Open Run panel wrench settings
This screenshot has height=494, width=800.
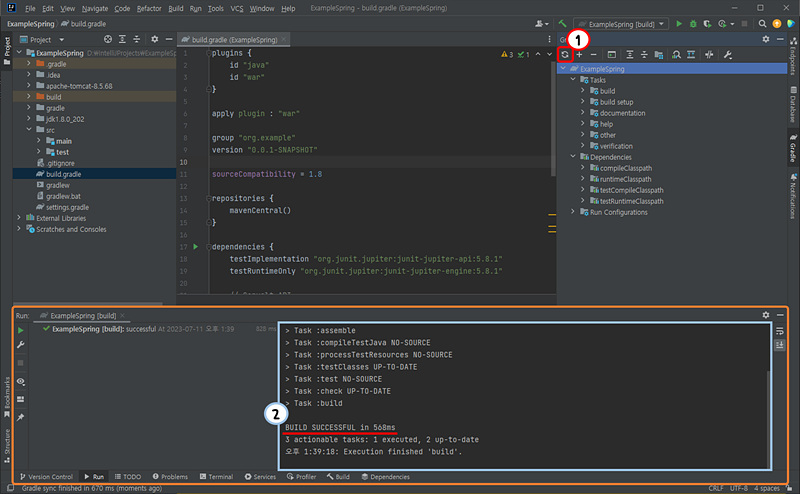pyautogui.click(x=20, y=345)
